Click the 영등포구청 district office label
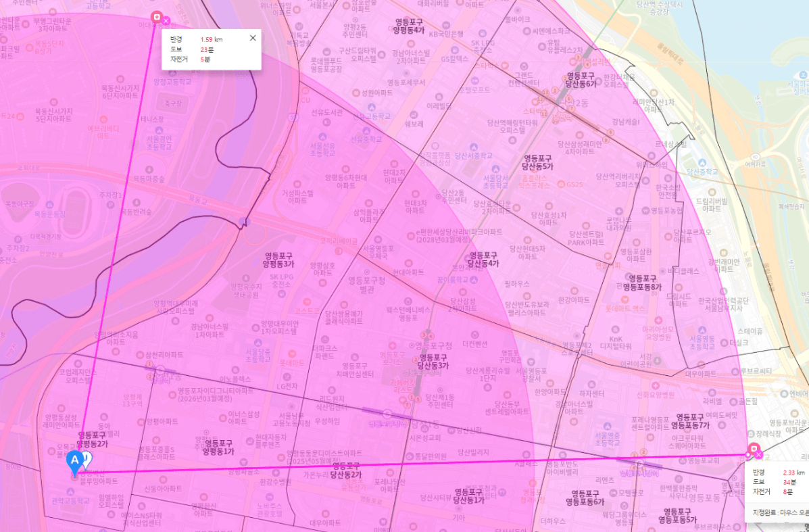Viewport: 809px width, 532px height. tap(434, 345)
